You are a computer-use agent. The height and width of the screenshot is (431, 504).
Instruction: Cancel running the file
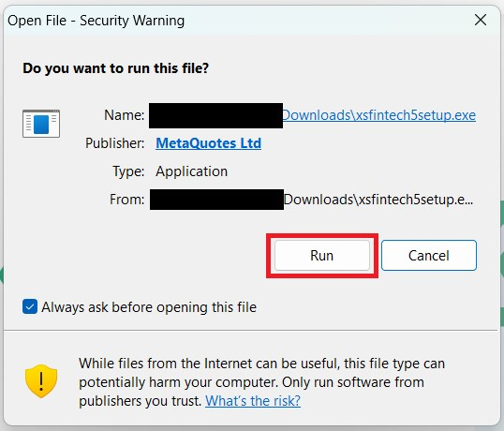[429, 256]
